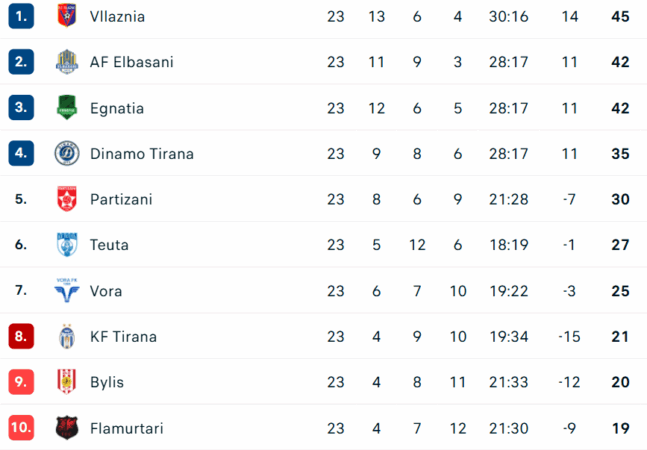Click the Vllaznia club crest icon
Viewport: 647px width, 450px height.
tap(67, 16)
